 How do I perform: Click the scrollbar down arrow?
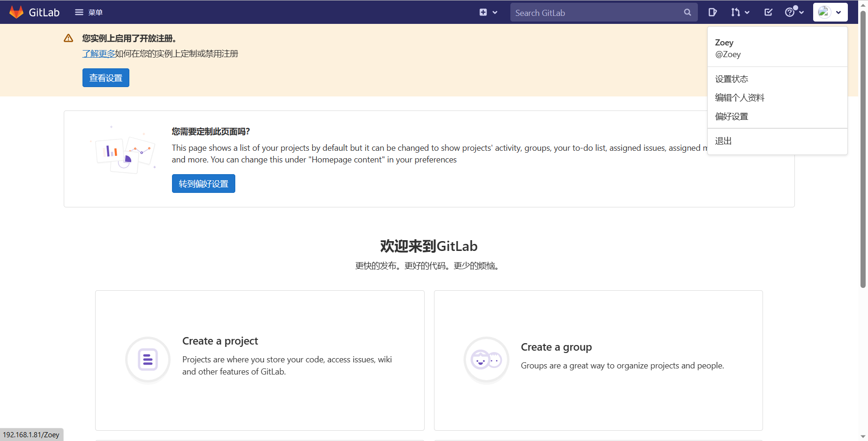point(863,436)
